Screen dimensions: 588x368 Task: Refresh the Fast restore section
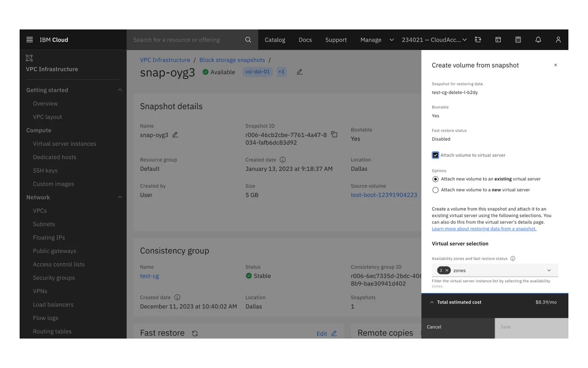tap(195, 334)
